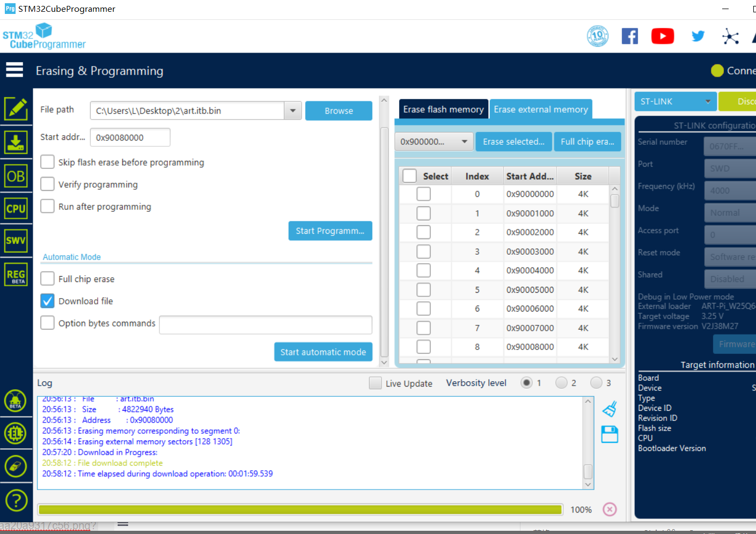Click the green download progress bar

300,509
